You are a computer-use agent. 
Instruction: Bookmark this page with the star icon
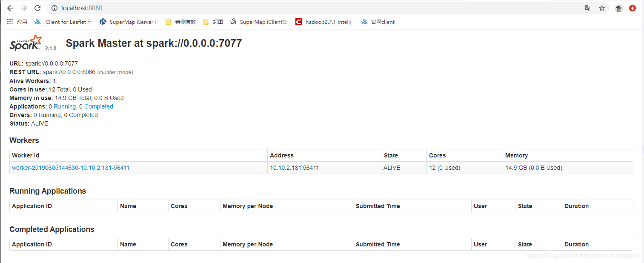[602, 8]
